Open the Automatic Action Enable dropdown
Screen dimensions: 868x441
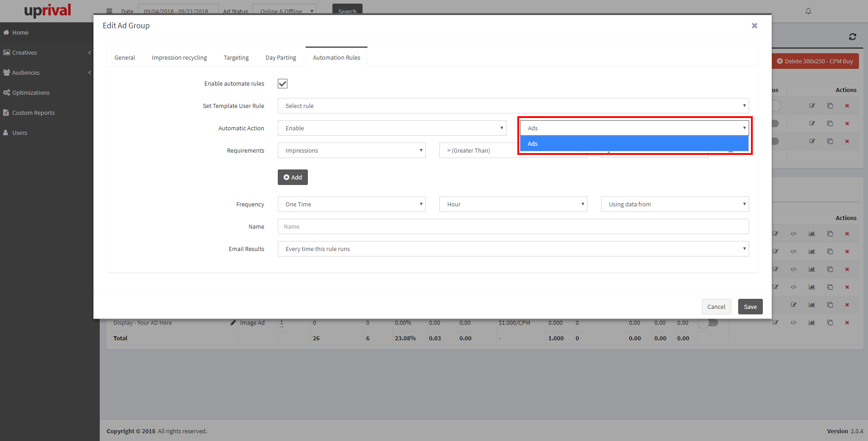tap(392, 128)
